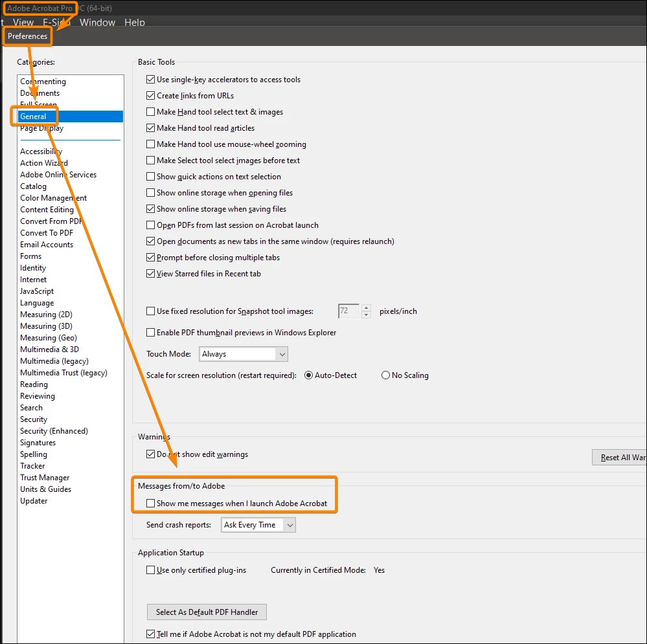Select Multimedia & 3D category
The height and width of the screenshot is (644, 647).
[49, 350]
